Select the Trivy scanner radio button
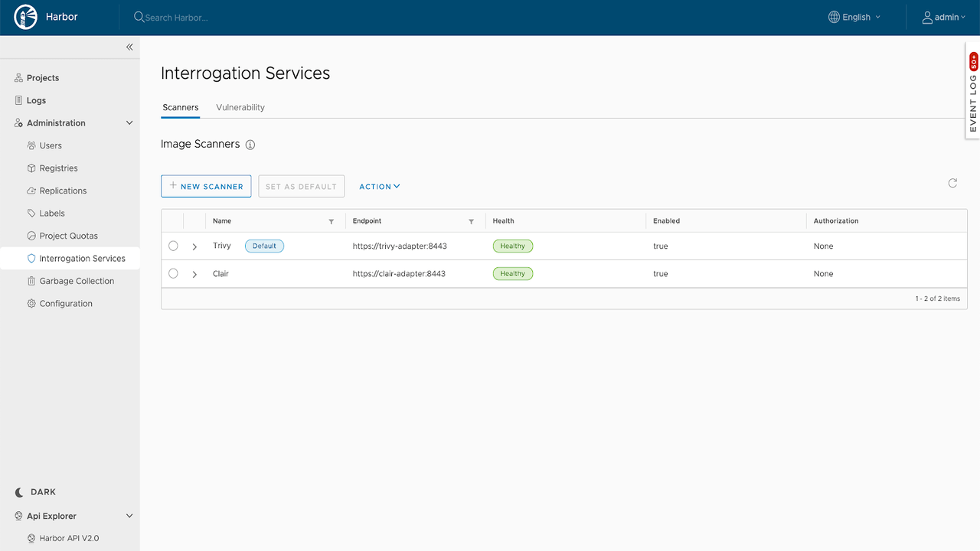Screen dimensions: 980x551 tap(173, 246)
